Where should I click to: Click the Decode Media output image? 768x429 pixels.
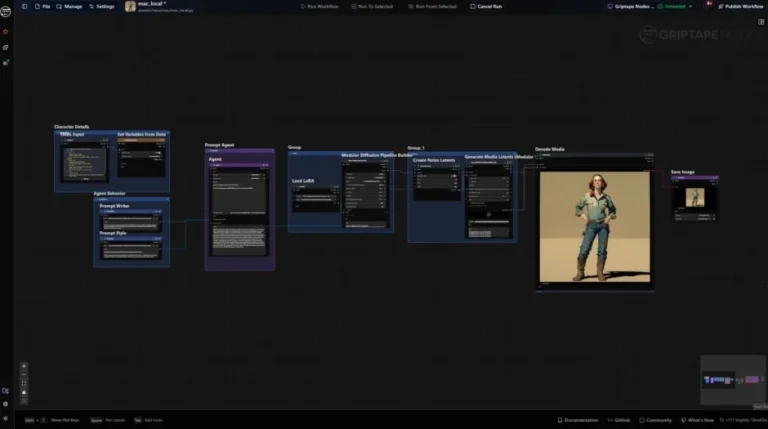tap(595, 227)
